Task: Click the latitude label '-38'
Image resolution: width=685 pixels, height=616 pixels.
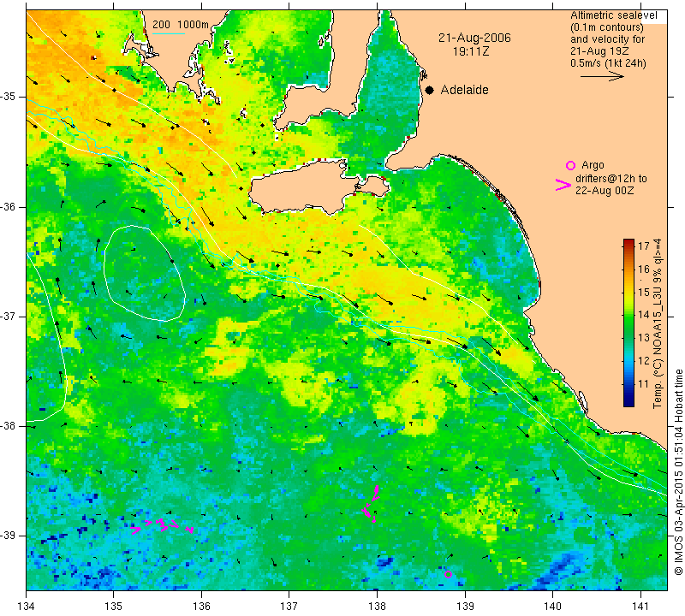Action: (x=9, y=426)
